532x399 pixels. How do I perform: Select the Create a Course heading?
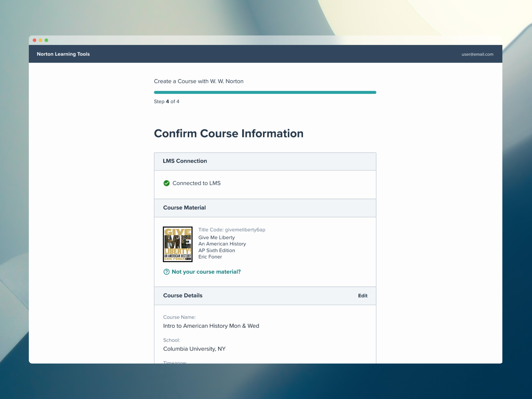199,81
